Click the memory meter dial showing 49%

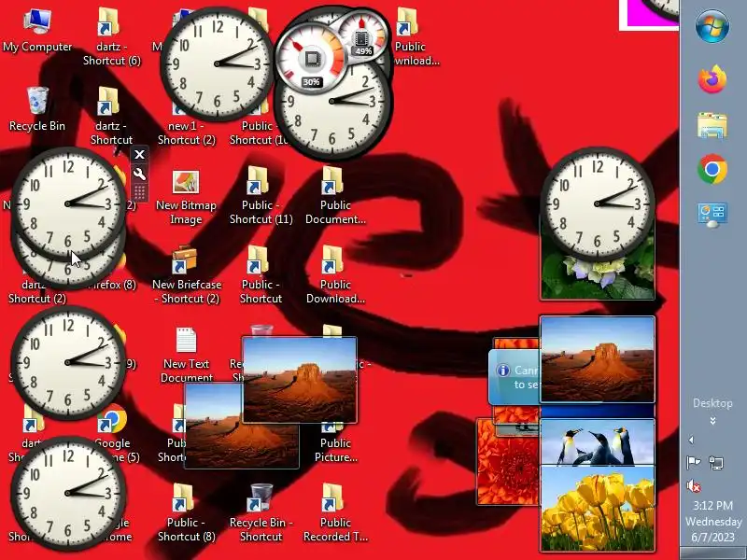pos(362,37)
